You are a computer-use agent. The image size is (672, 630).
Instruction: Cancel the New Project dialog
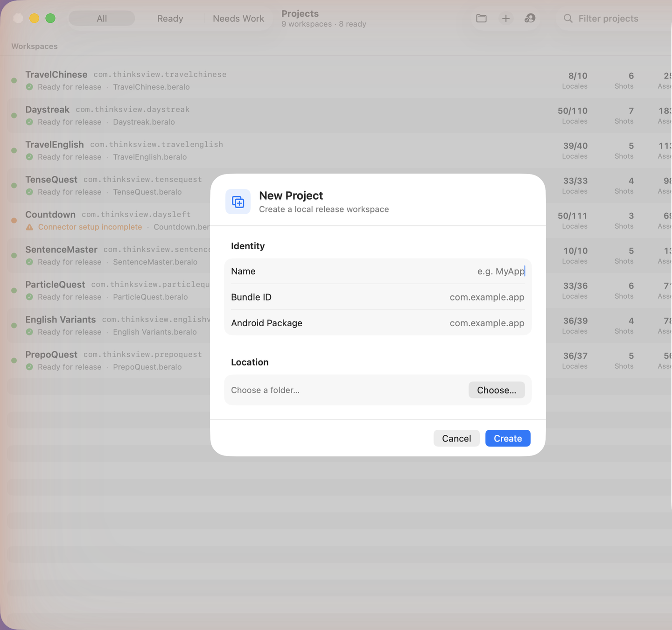pos(456,438)
